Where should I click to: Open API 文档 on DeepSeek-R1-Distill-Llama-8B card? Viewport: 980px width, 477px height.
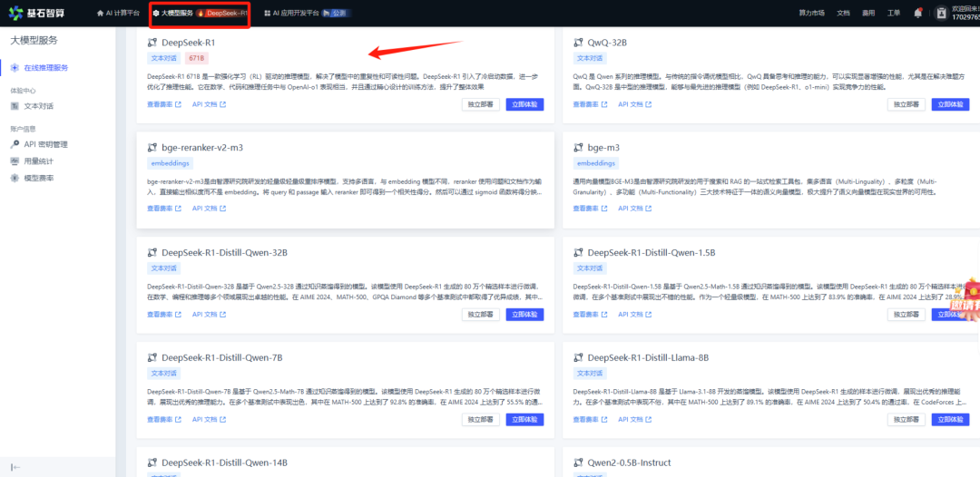point(635,419)
